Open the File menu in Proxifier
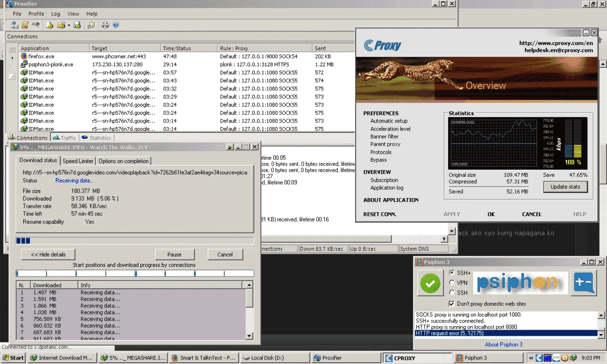 pyautogui.click(x=17, y=14)
